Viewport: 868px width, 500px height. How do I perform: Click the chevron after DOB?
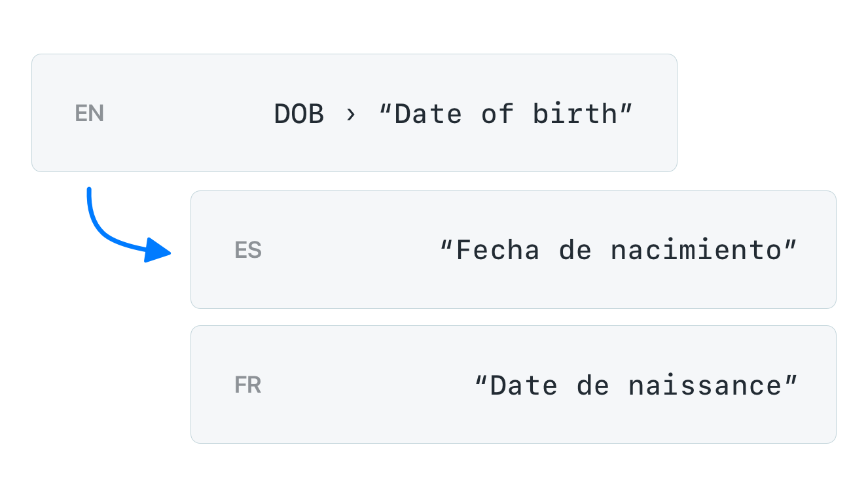[x=352, y=115]
